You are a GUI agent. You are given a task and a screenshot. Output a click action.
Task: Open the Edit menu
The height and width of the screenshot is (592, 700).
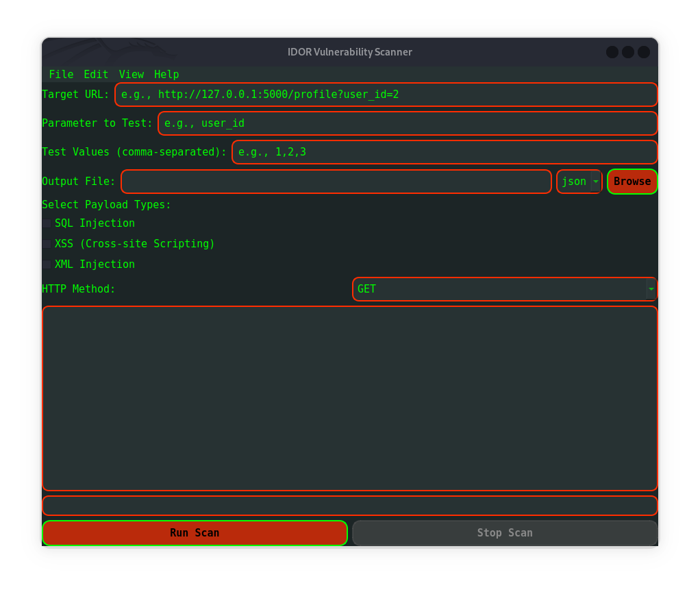click(96, 74)
